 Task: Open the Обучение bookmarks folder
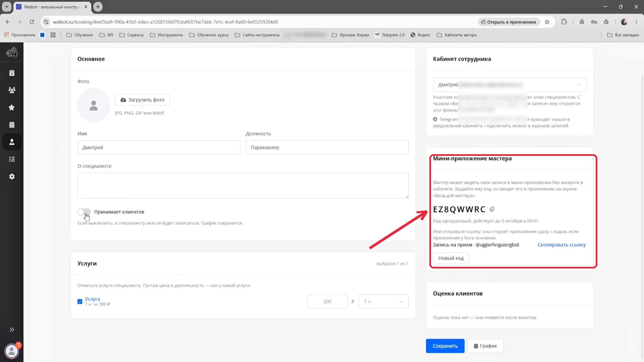pos(80,35)
